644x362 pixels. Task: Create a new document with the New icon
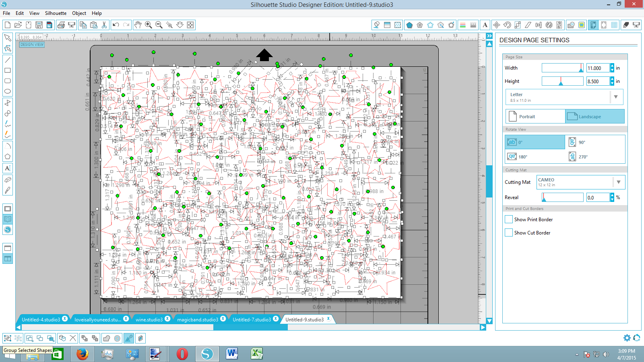(x=7, y=25)
